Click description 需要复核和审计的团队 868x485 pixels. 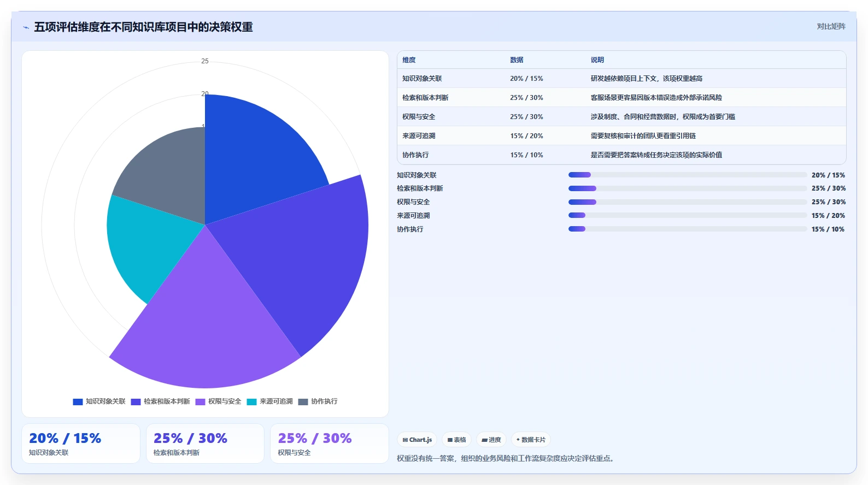[x=643, y=136]
